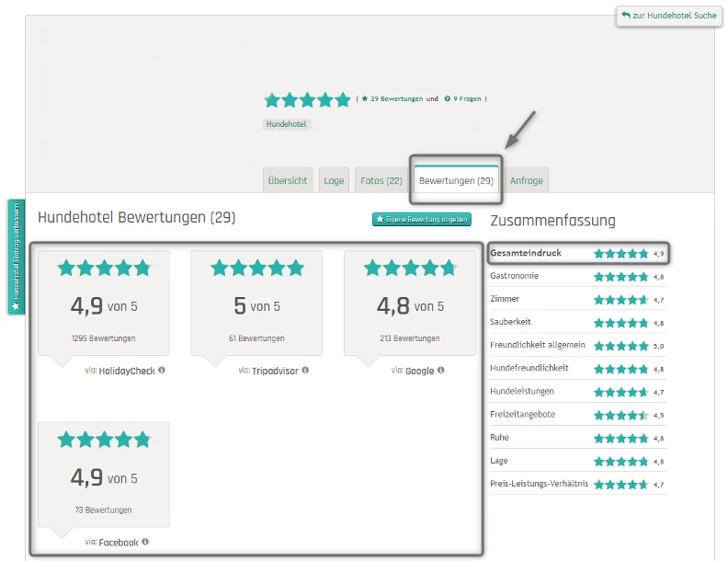Click the stars in HolidayCheck card

104,268
